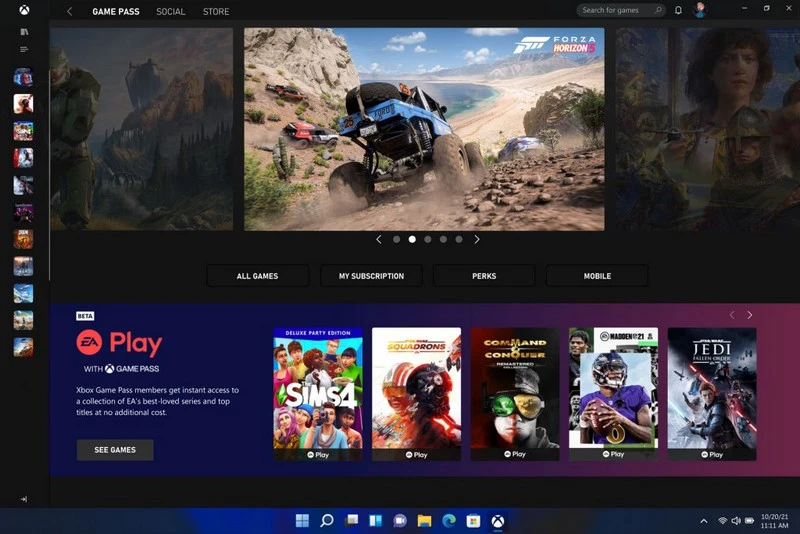Open the Perks button
The width and height of the screenshot is (800, 534).
tap(484, 276)
